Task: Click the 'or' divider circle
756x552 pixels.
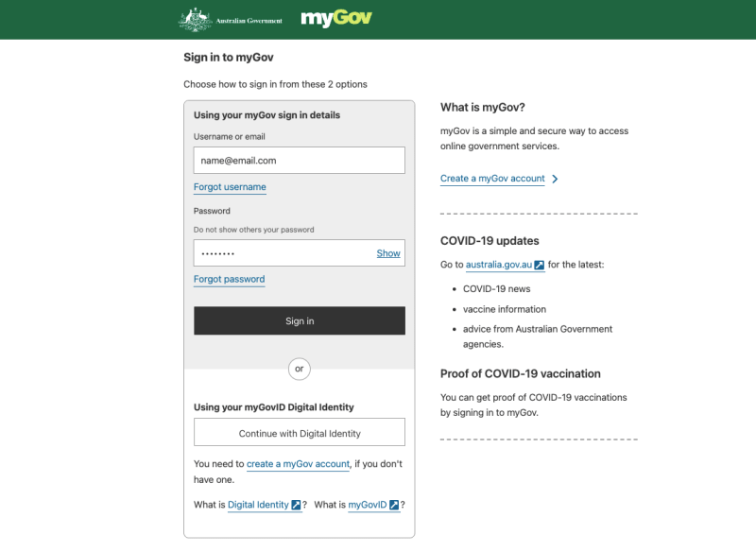Action: point(299,369)
